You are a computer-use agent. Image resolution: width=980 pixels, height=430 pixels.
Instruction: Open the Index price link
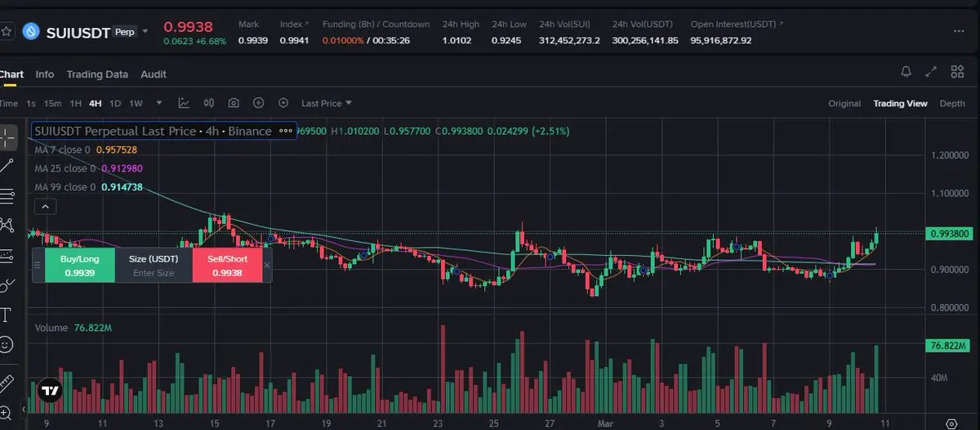coord(295,24)
